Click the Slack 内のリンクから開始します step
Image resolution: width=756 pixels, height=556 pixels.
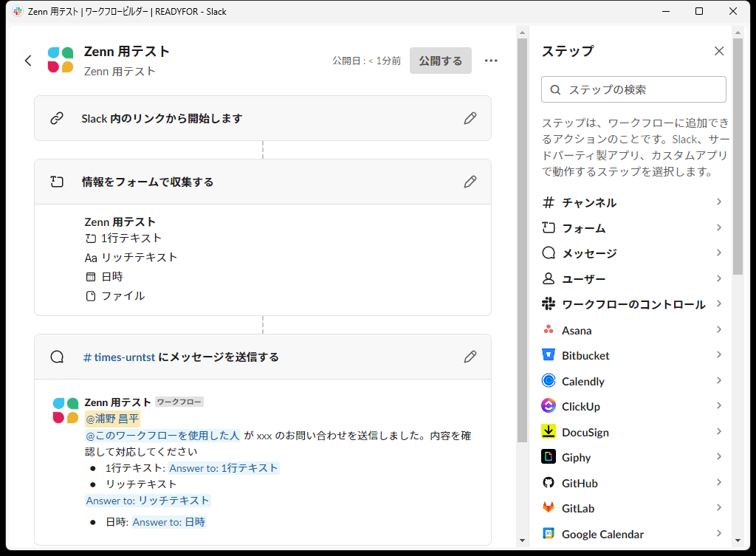[x=263, y=118]
